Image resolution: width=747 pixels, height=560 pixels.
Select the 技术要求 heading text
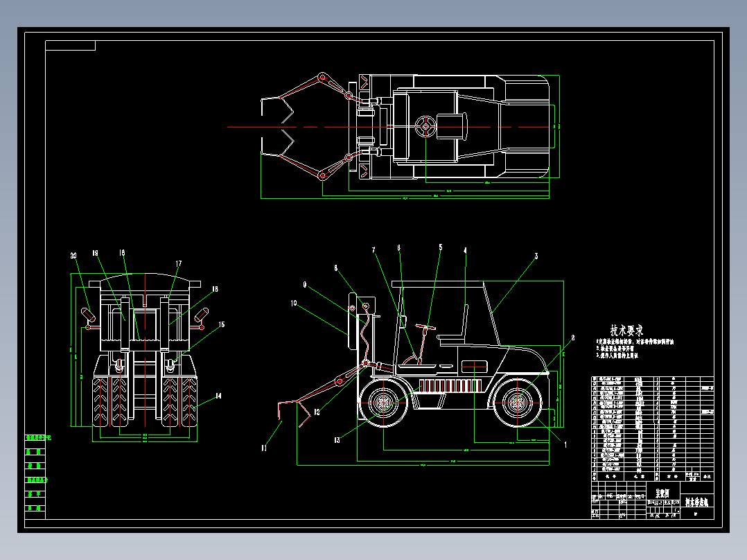tap(626, 331)
